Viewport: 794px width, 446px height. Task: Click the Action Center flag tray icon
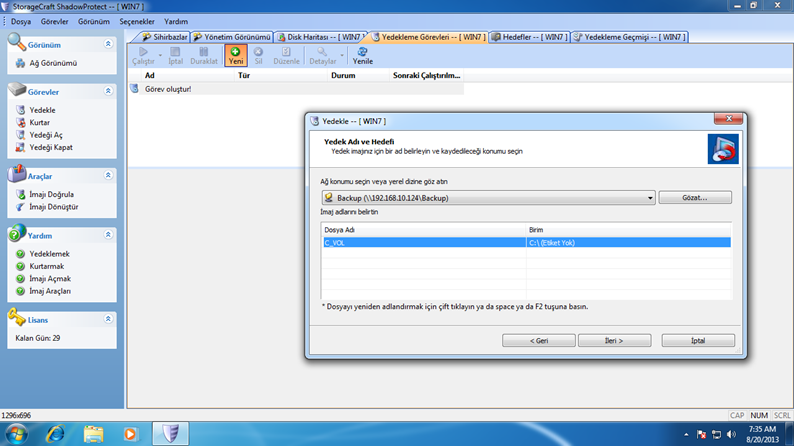click(701, 434)
